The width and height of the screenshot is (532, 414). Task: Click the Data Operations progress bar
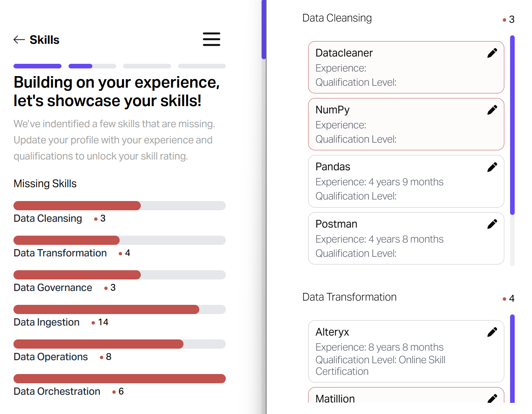pyautogui.click(x=120, y=344)
